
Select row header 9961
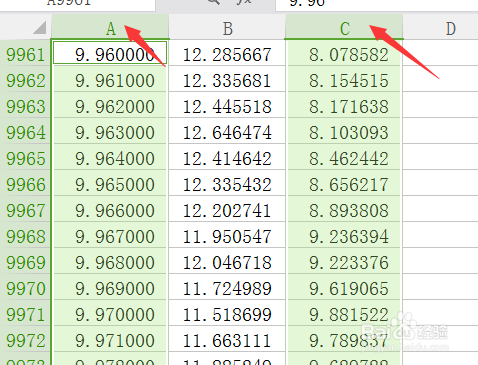coord(25,54)
